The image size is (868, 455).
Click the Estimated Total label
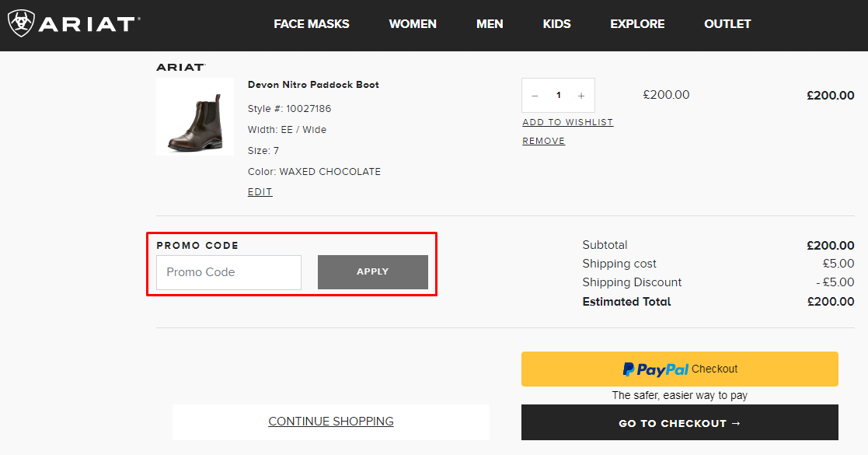tap(626, 302)
